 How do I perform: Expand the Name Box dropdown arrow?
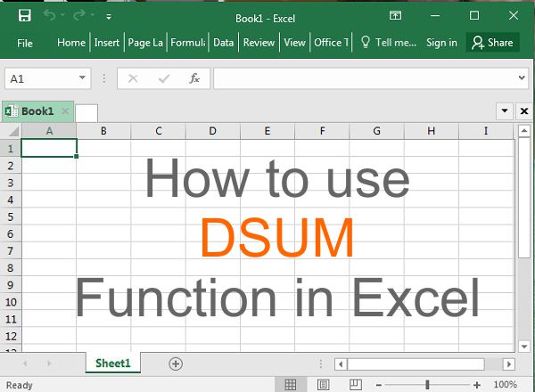click(82, 78)
